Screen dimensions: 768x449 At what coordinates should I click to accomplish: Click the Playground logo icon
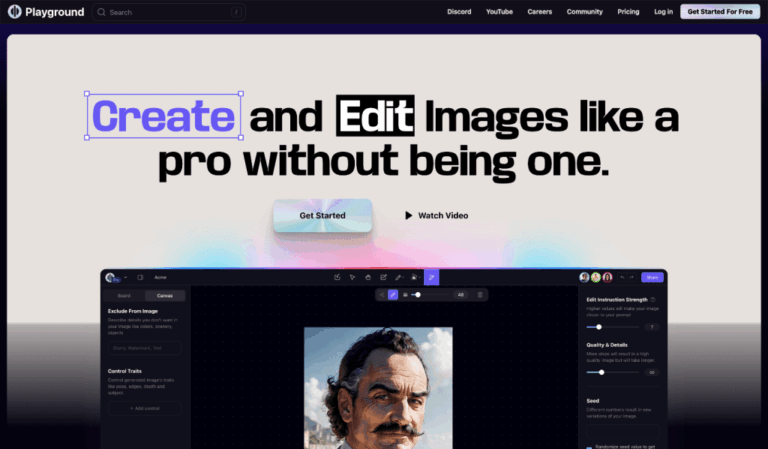click(x=15, y=12)
